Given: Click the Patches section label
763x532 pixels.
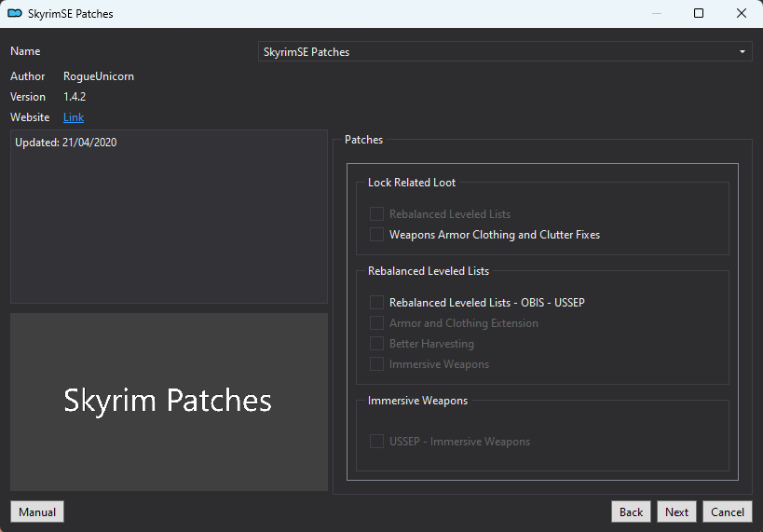Looking at the screenshot, I should (x=363, y=140).
